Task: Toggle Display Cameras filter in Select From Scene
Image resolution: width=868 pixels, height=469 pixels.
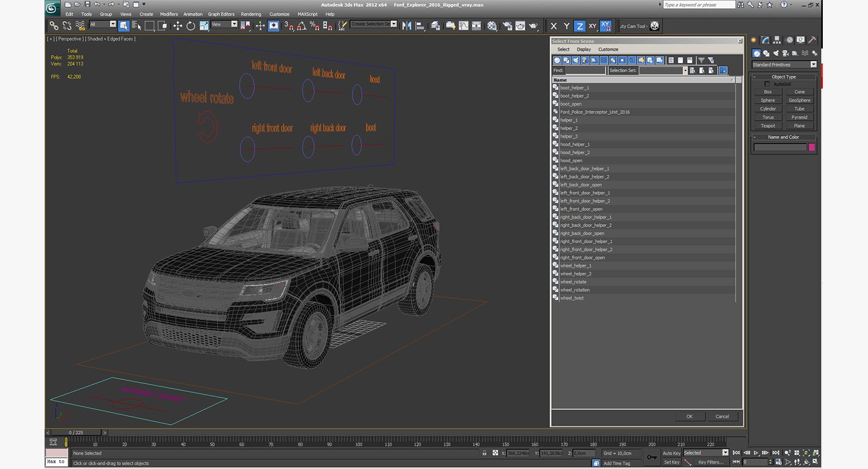Action: (585, 60)
